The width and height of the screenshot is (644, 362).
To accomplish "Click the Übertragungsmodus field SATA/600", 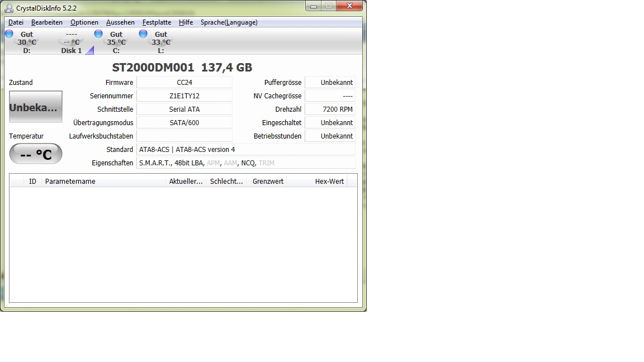I will coord(184,123).
